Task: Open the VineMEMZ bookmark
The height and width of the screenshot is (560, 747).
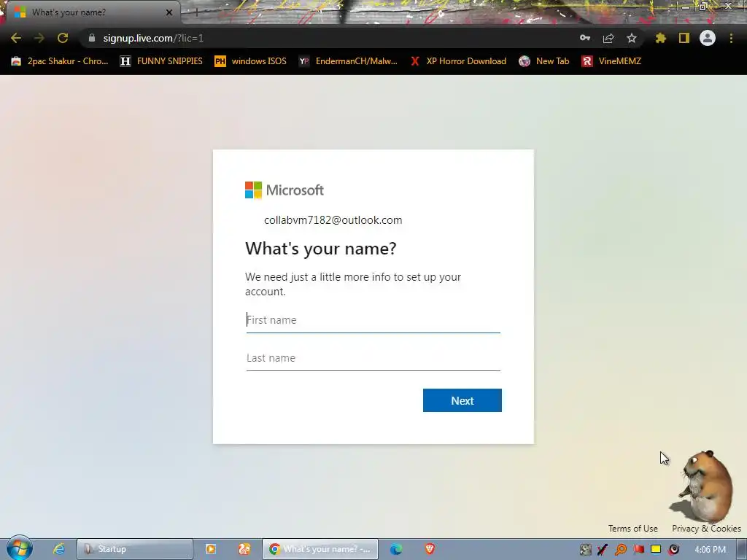Action: (611, 61)
